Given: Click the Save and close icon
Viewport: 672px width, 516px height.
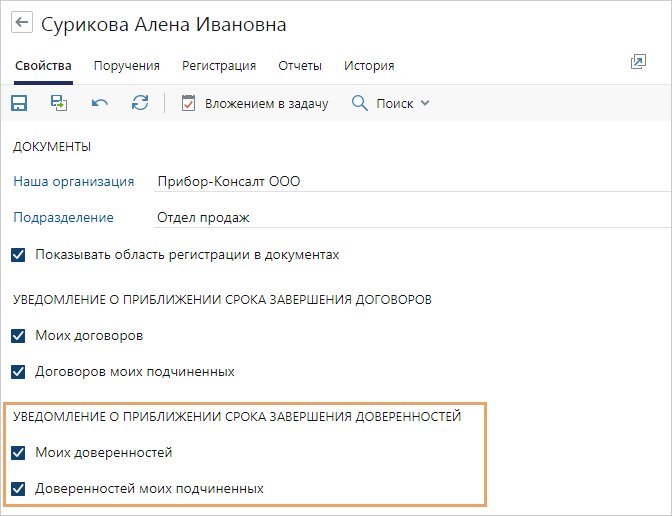Looking at the screenshot, I should pos(59,103).
